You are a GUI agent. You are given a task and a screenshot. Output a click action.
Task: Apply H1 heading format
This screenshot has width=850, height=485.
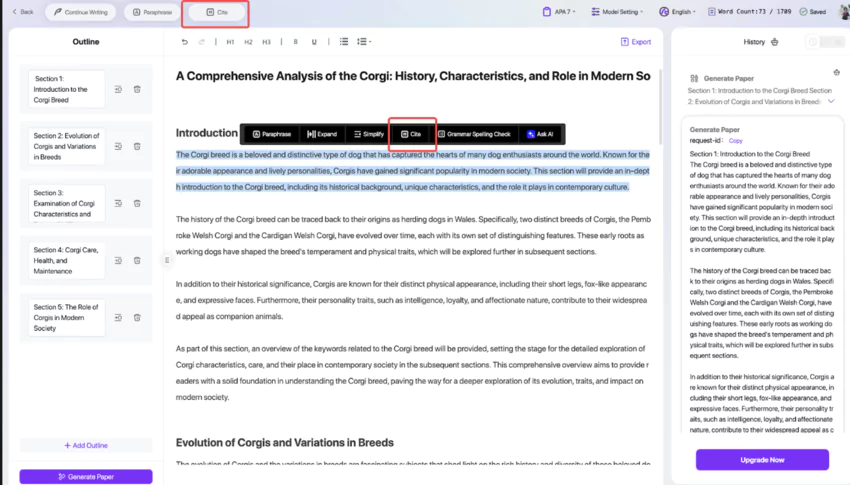pos(230,42)
